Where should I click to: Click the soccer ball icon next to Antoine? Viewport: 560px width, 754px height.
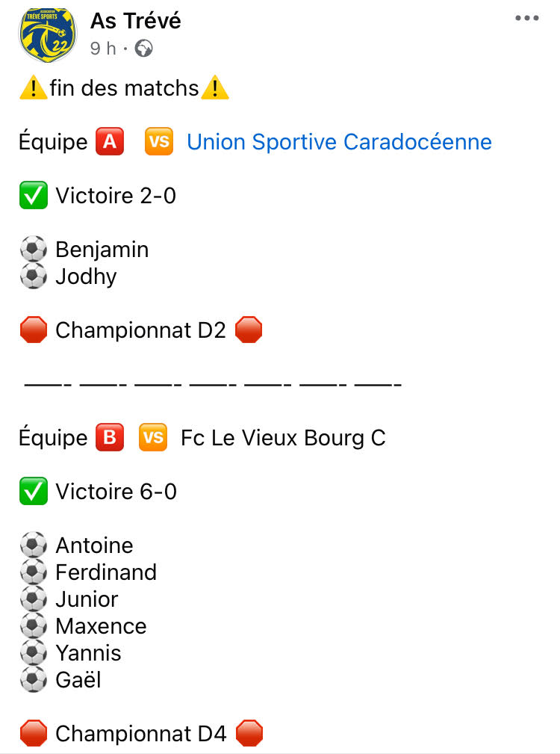click(x=34, y=545)
